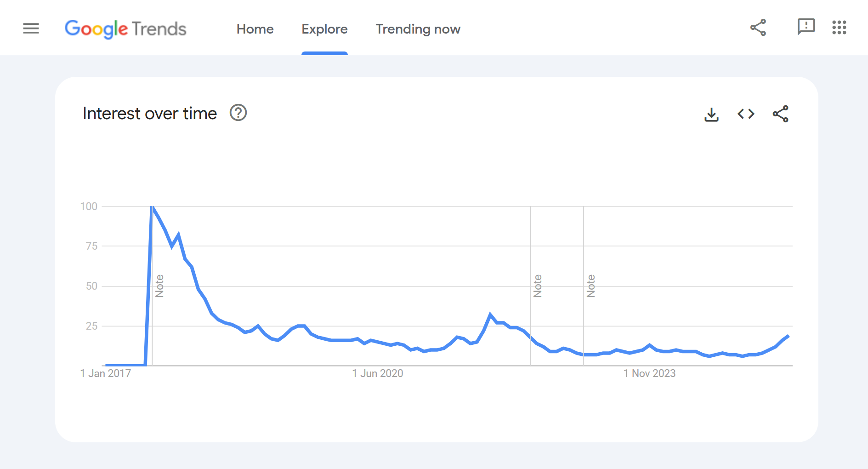Switch to the Trending now tab
The image size is (868, 469).
tap(418, 29)
